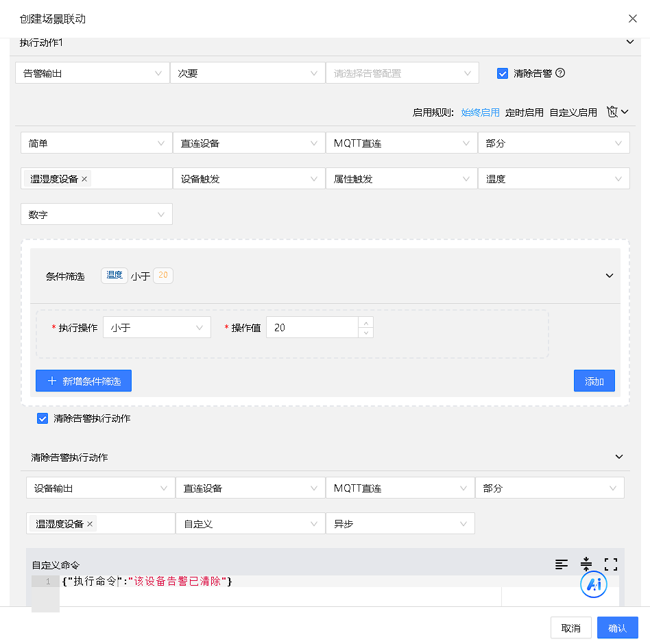
Task: Click the format code icon in command editor
Action: click(x=562, y=564)
